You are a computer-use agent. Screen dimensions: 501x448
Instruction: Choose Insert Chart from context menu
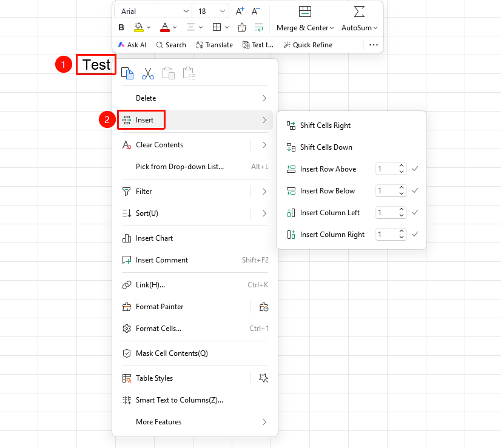[x=195, y=238]
